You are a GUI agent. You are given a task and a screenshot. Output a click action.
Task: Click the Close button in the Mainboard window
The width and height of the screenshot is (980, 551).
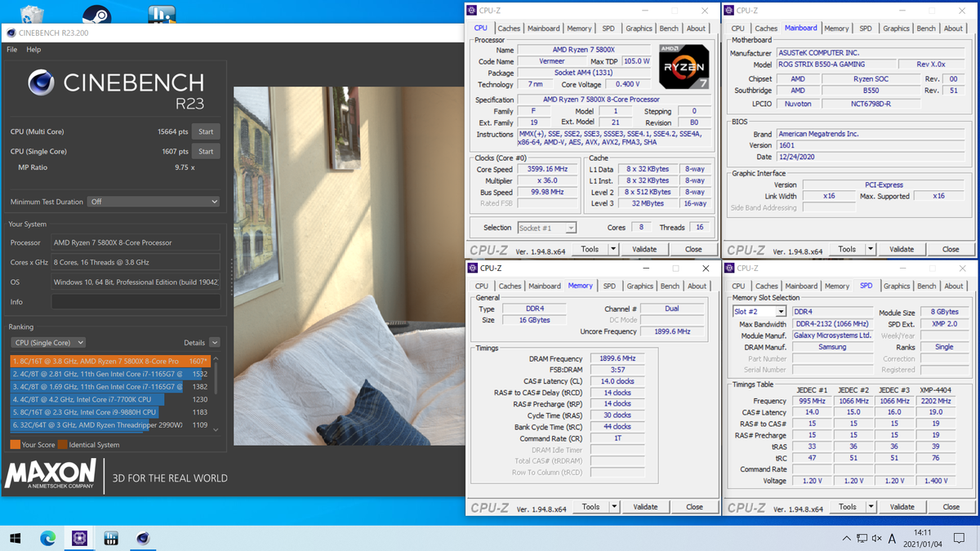pos(951,249)
